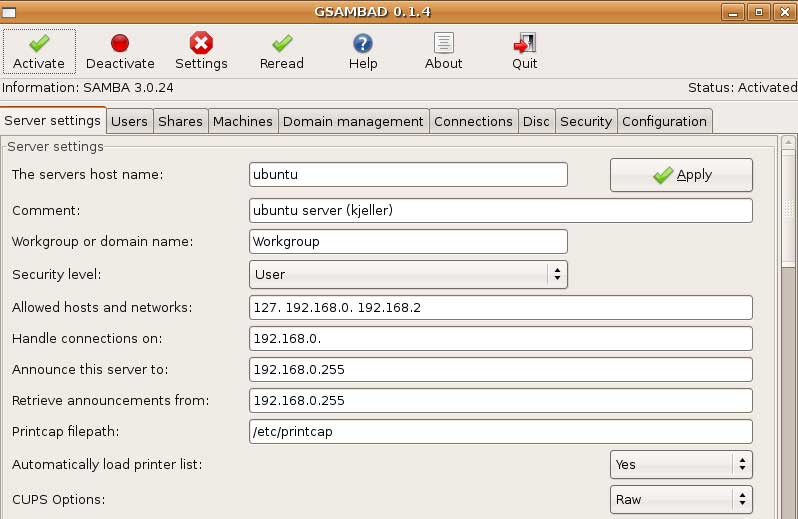798x519 pixels.
Task: Click the Activate green checkmark icon
Action: click(39, 43)
